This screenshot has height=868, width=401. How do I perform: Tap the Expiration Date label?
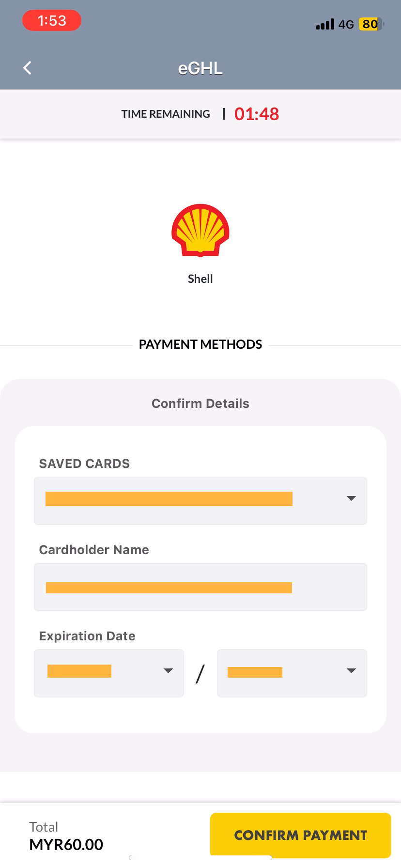click(87, 636)
